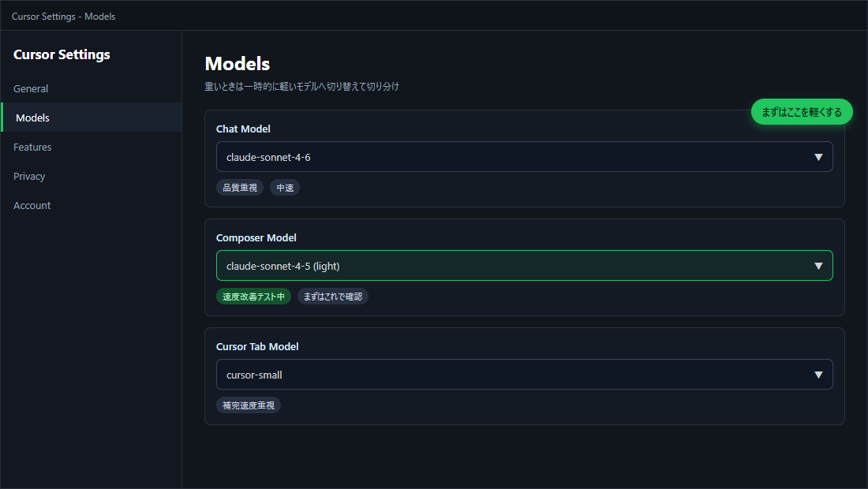This screenshot has width=868, height=489.
Task: Click the Cursor Settings sidebar title
Action: point(62,54)
